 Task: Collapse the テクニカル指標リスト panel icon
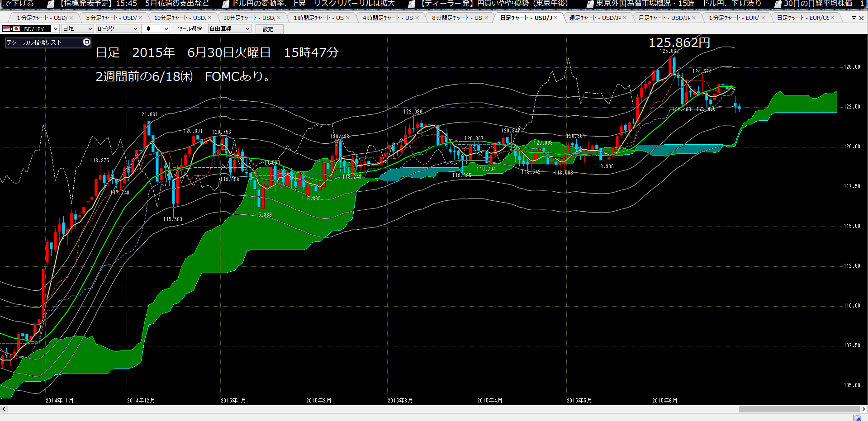87,42
